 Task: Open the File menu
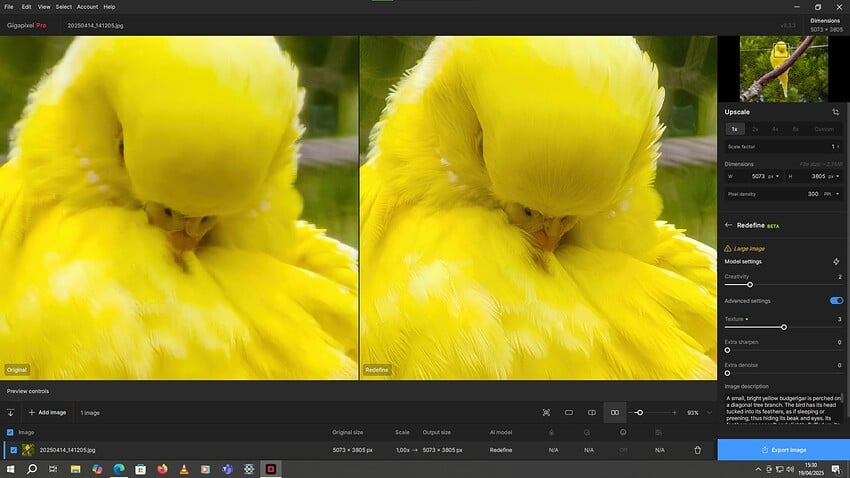coord(9,7)
